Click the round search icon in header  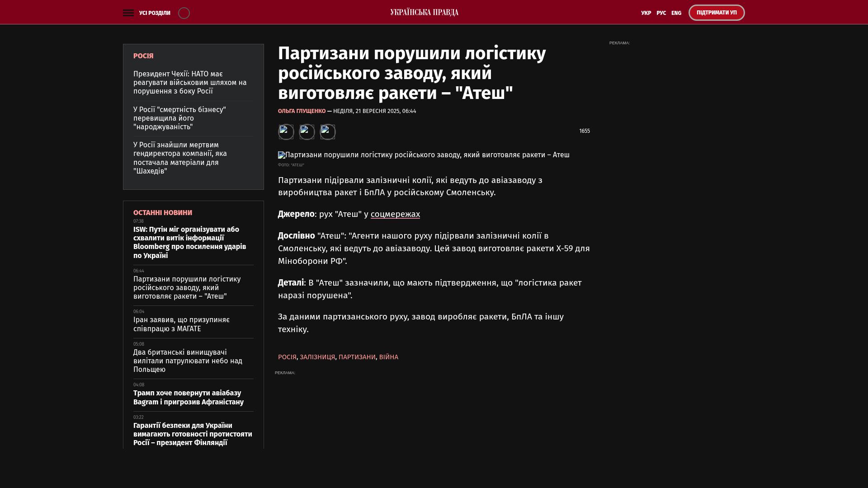pyautogui.click(x=184, y=13)
